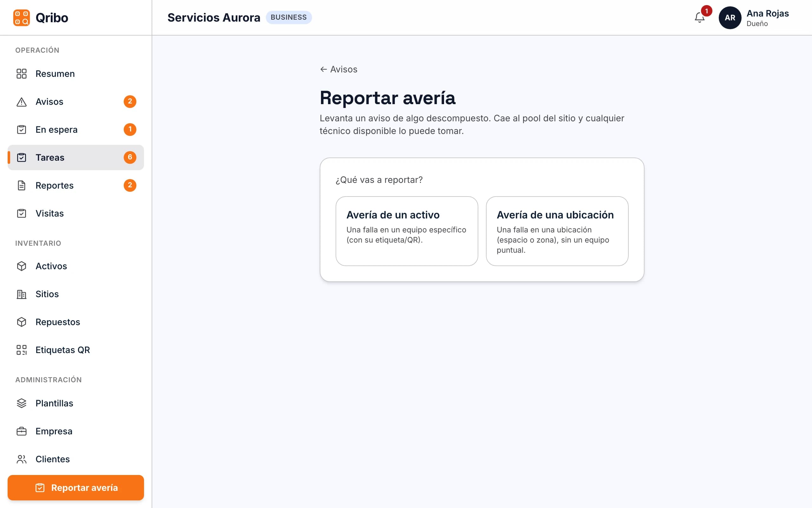This screenshot has width=812, height=508.
Task: Click the En espera count badge 1
Action: (x=130, y=129)
